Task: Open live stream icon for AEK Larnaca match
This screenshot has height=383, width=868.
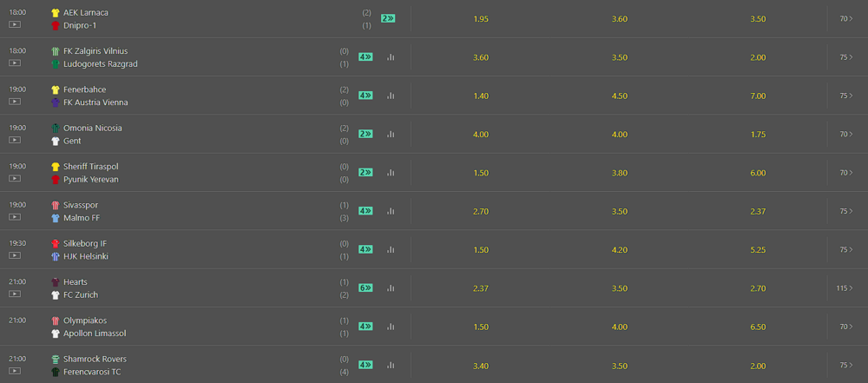Action: [15, 24]
